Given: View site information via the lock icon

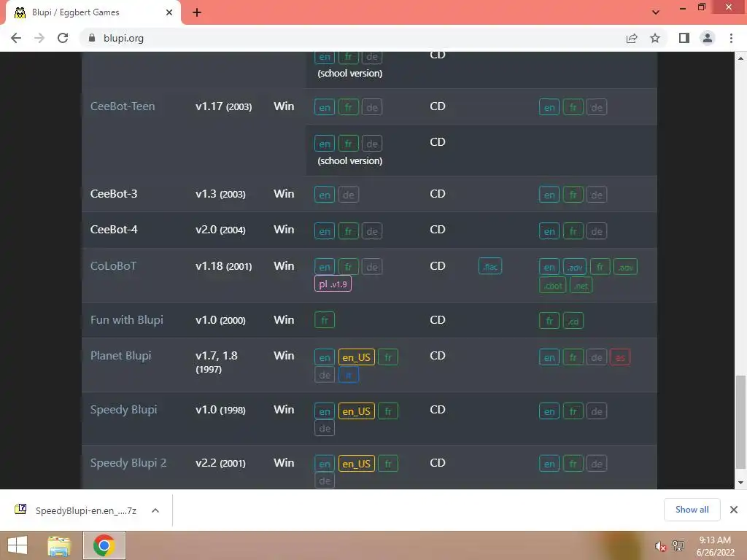Looking at the screenshot, I should coord(92,38).
